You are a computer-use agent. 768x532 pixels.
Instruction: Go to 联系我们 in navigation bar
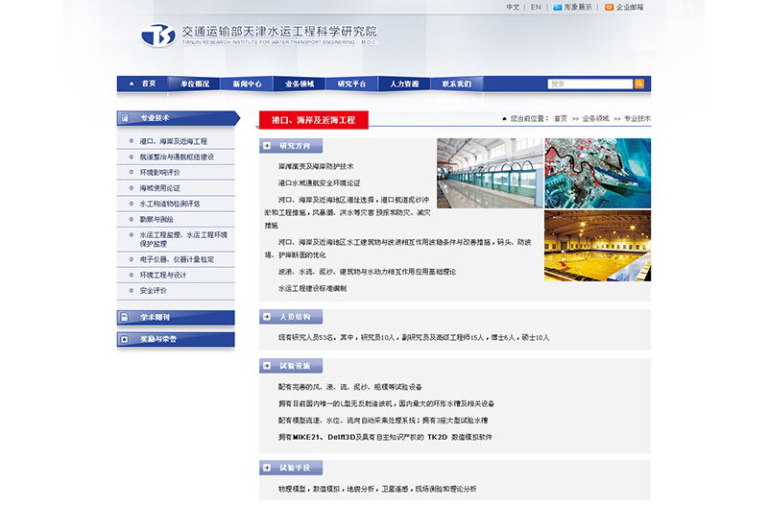point(457,85)
